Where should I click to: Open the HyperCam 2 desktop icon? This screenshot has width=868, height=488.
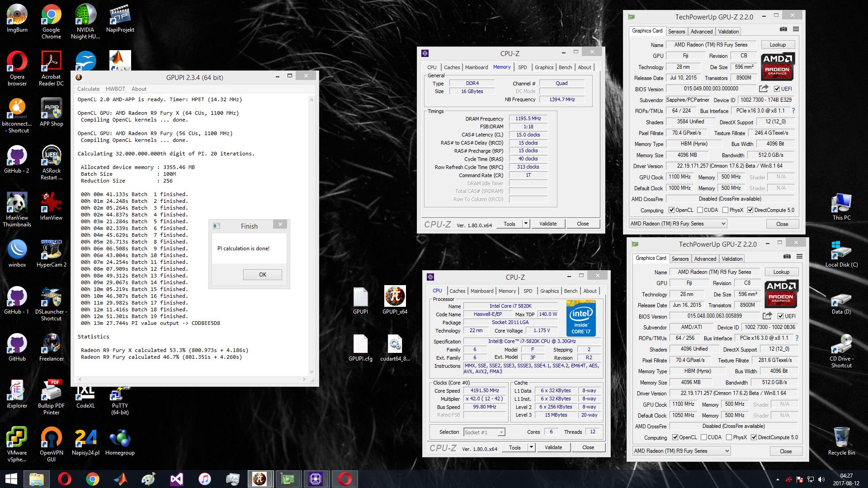click(x=52, y=254)
